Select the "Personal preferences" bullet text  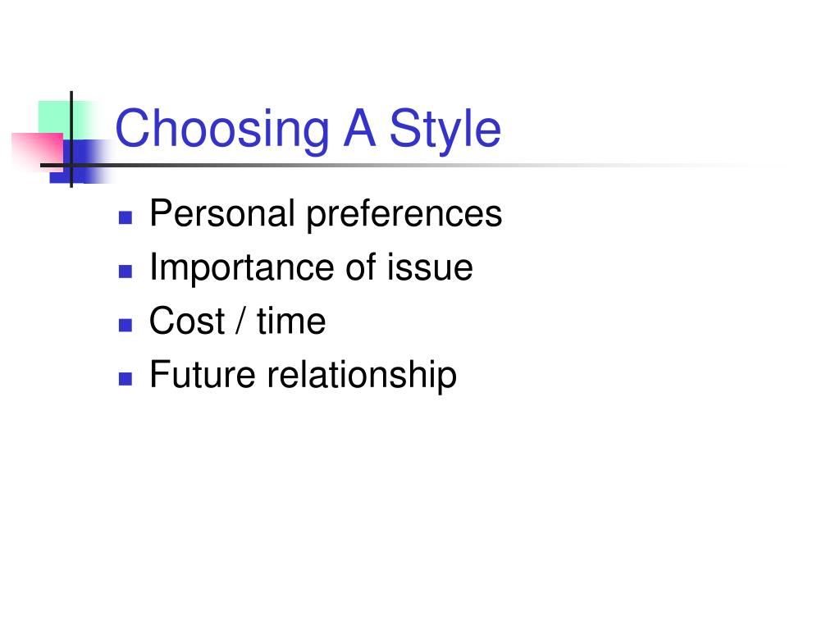[x=326, y=215]
